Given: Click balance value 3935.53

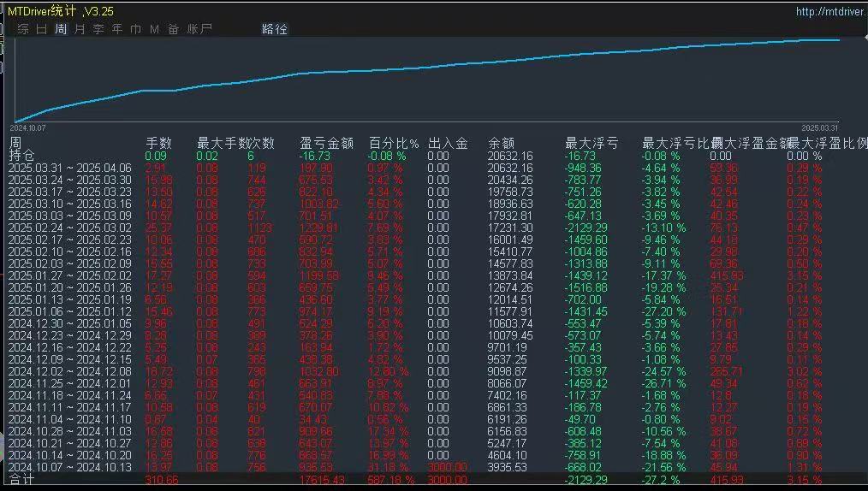Looking at the screenshot, I should (507, 468).
